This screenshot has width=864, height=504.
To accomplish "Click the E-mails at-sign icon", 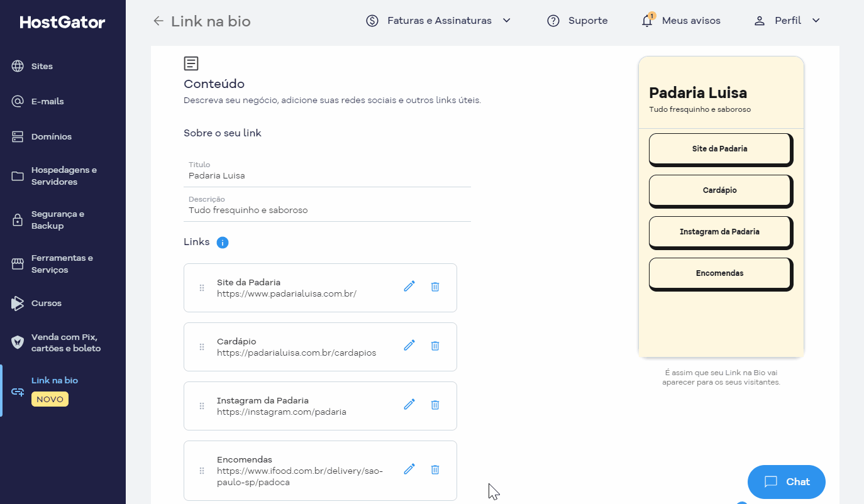I will tap(18, 101).
